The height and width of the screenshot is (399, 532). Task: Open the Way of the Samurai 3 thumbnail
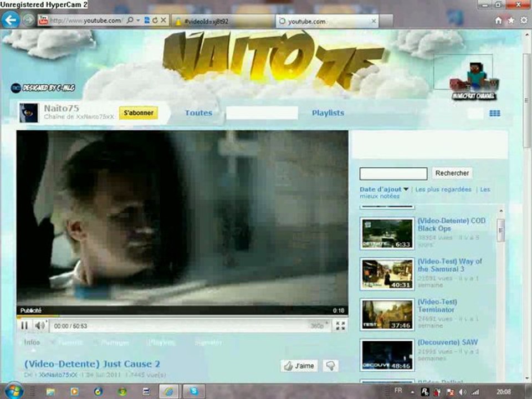point(387,274)
